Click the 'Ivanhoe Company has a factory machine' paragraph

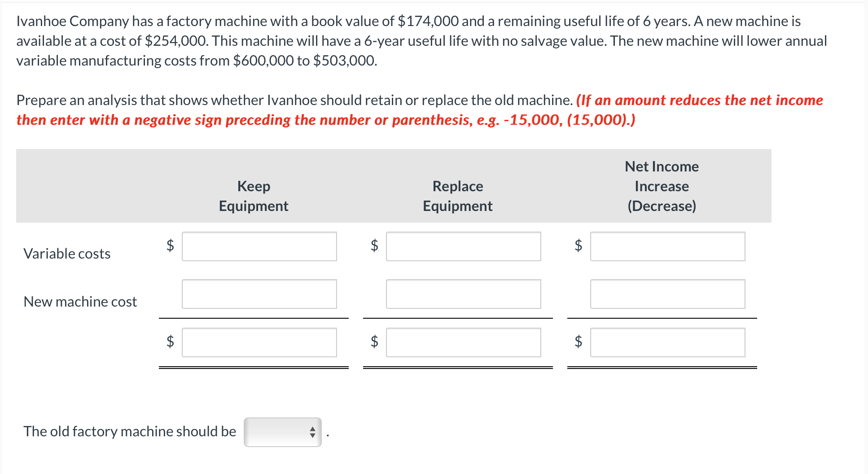pos(421,41)
